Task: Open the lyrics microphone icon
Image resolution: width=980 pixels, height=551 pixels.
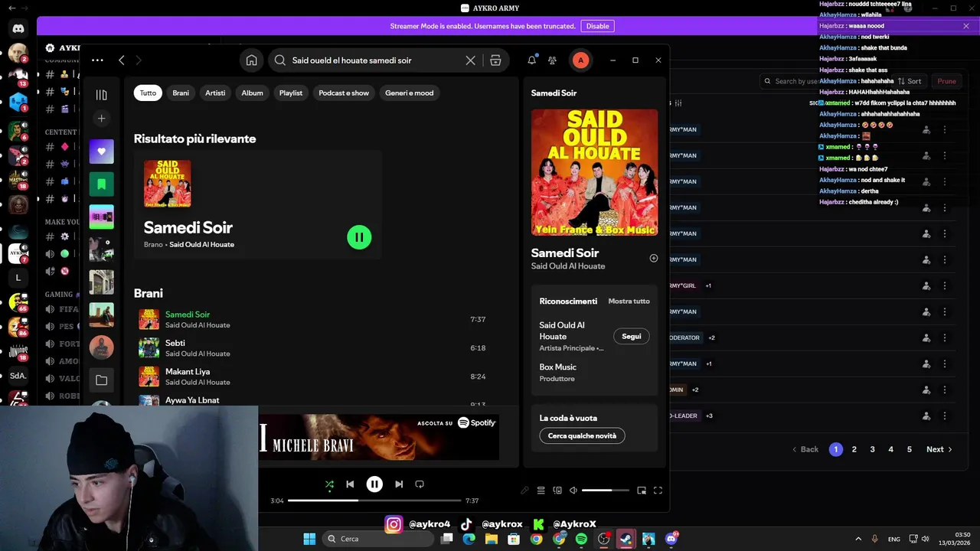Action: click(x=524, y=491)
